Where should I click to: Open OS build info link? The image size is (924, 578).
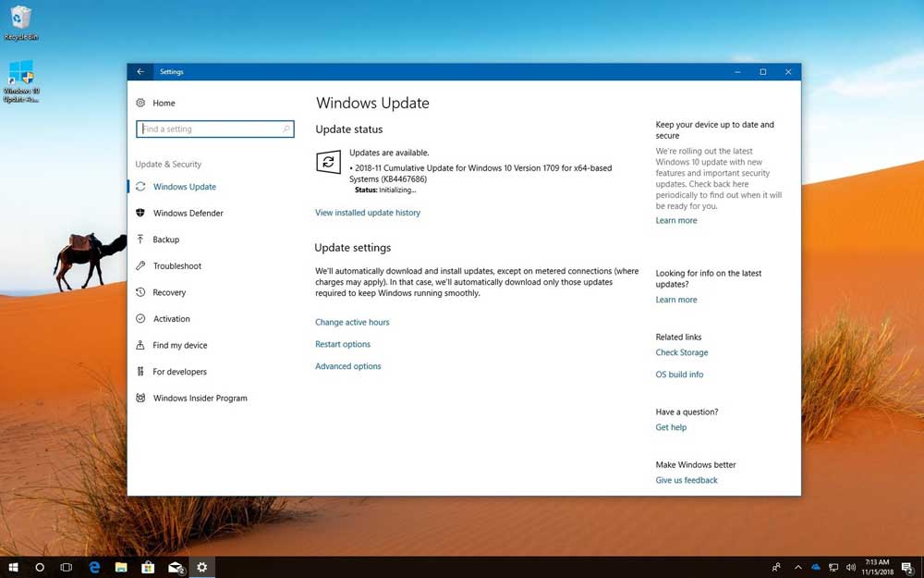pos(679,374)
